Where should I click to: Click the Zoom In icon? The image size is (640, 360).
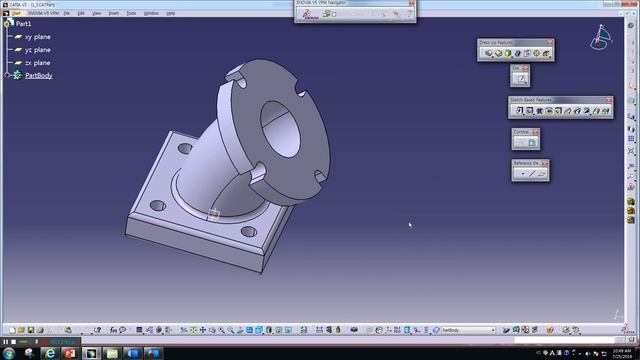pos(222,330)
